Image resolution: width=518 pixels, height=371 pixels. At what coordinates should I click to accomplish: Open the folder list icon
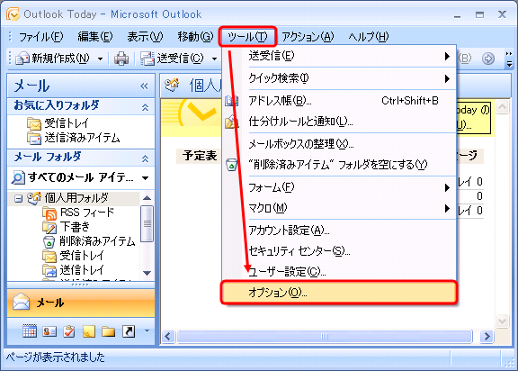point(109,332)
